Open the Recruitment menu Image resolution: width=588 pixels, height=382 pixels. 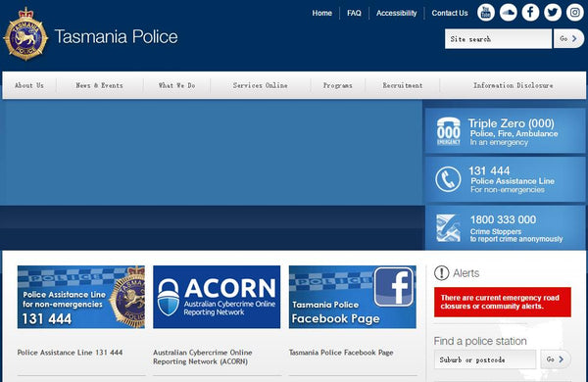pos(403,85)
